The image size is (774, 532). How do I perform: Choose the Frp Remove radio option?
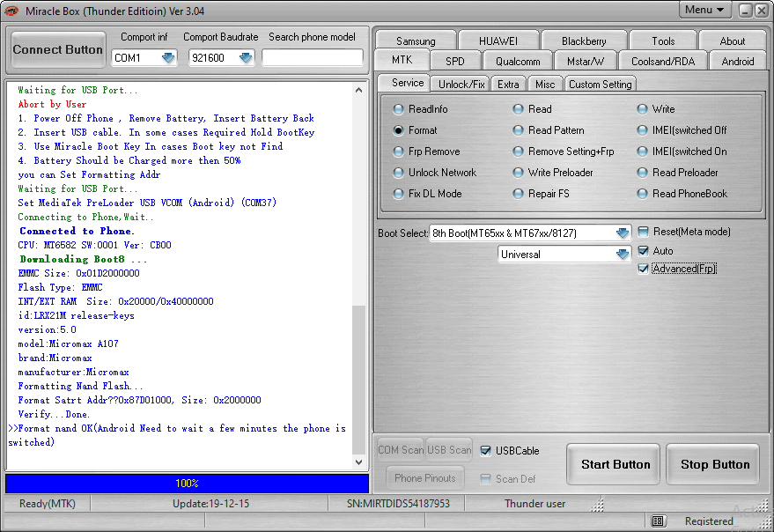click(x=400, y=151)
